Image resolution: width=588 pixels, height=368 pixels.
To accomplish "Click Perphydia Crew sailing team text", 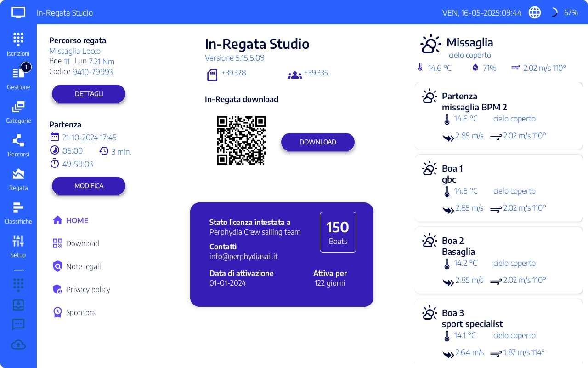I will tap(255, 232).
